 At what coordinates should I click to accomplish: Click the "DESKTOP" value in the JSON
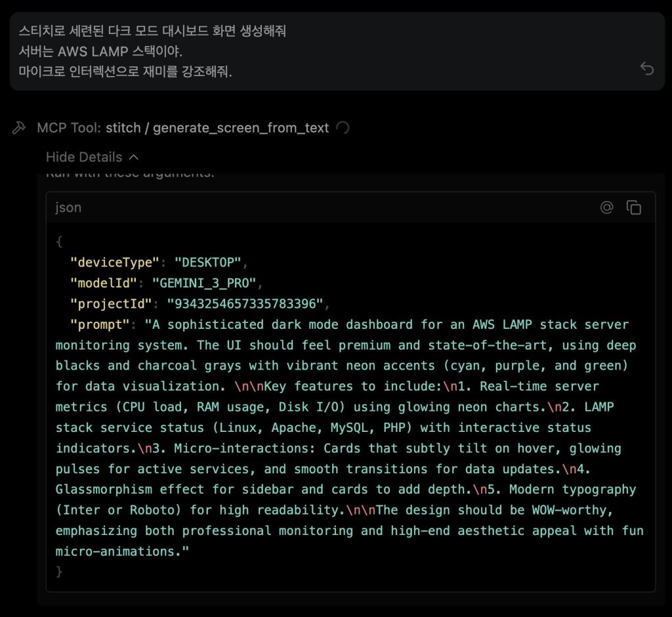(x=208, y=263)
